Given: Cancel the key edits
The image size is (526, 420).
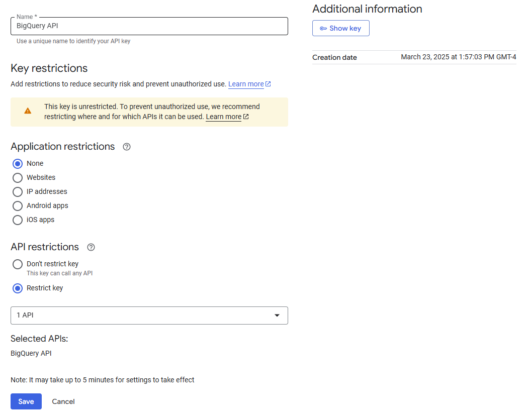Looking at the screenshot, I should click(63, 401).
